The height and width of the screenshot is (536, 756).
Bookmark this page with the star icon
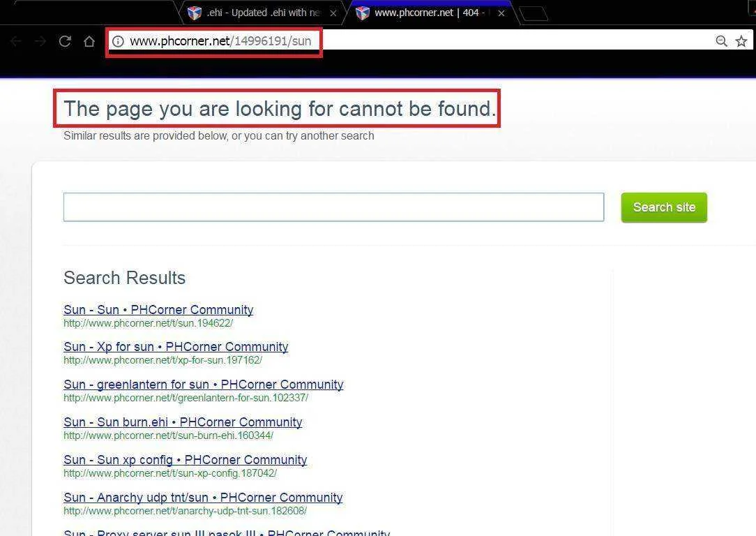741,41
